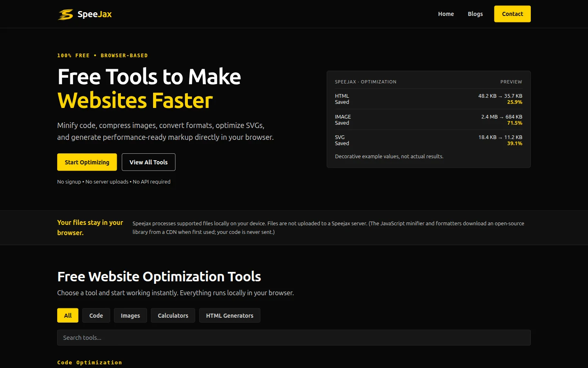Click '18.4 KB → 11.2 KB' size text
The height and width of the screenshot is (368, 588).
500,137
